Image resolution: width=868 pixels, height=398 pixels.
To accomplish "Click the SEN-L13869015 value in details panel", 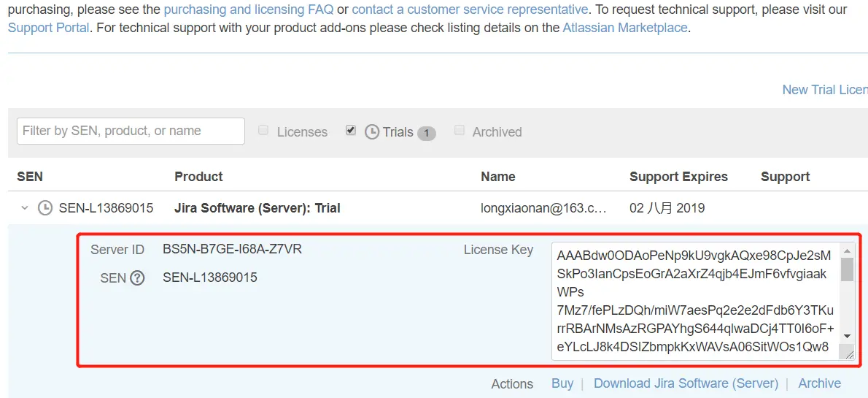I will (x=210, y=278).
